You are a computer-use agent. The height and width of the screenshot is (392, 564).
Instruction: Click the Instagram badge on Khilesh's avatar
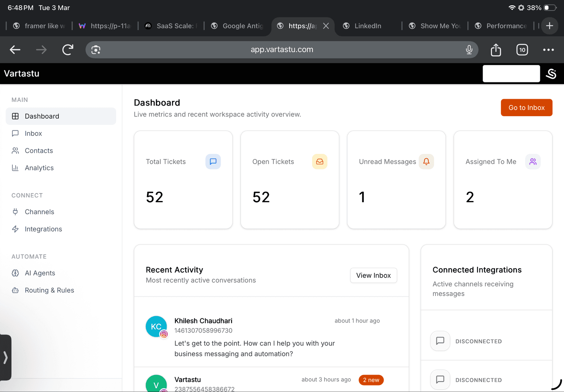(164, 335)
